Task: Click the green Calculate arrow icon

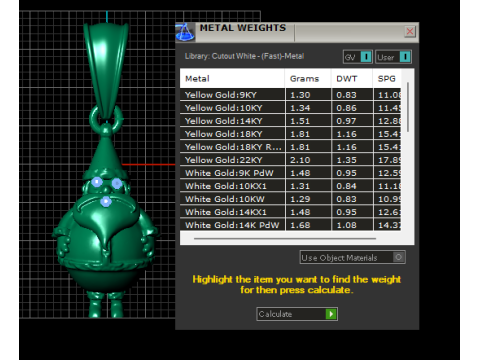Action: [x=331, y=314]
